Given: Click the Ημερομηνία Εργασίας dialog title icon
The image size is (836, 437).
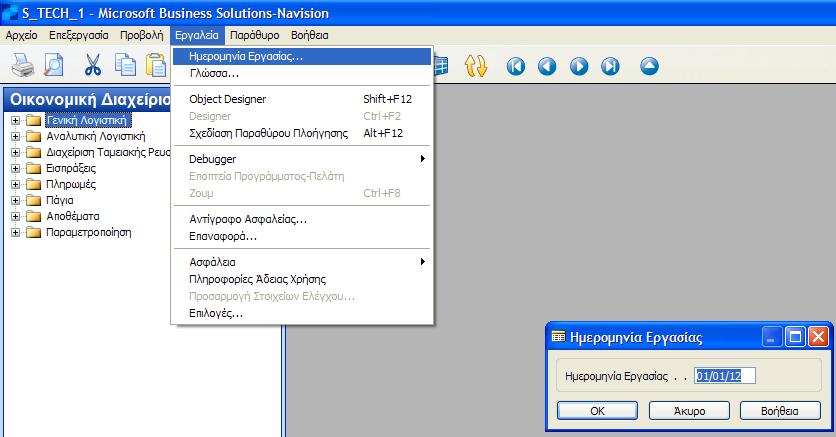Looking at the screenshot, I should (558, 337).
